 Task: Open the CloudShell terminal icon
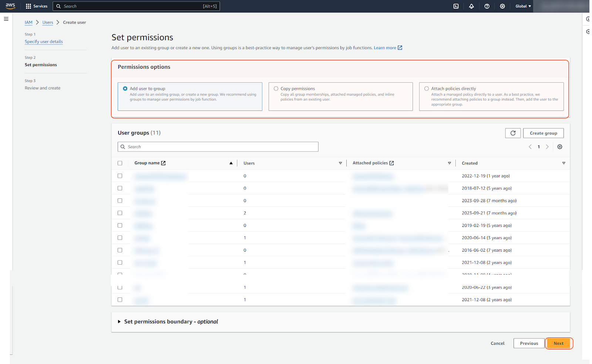tap(456, 6)
